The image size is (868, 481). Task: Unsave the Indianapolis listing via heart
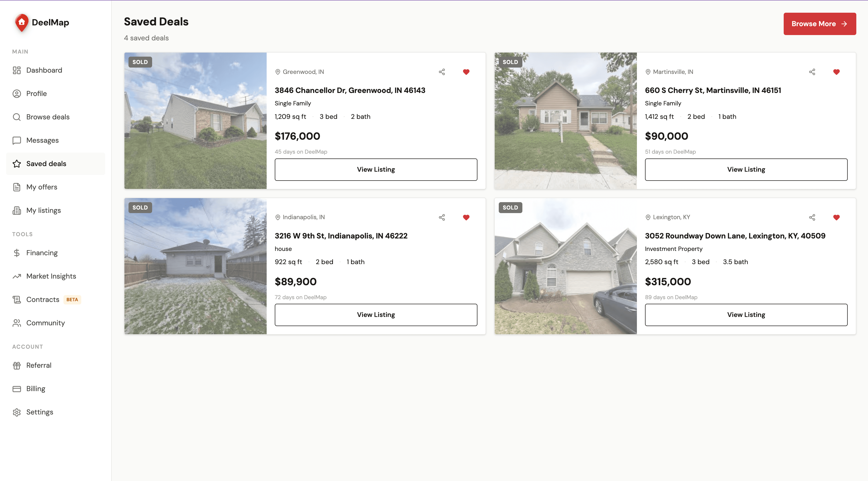coord(466,217)
